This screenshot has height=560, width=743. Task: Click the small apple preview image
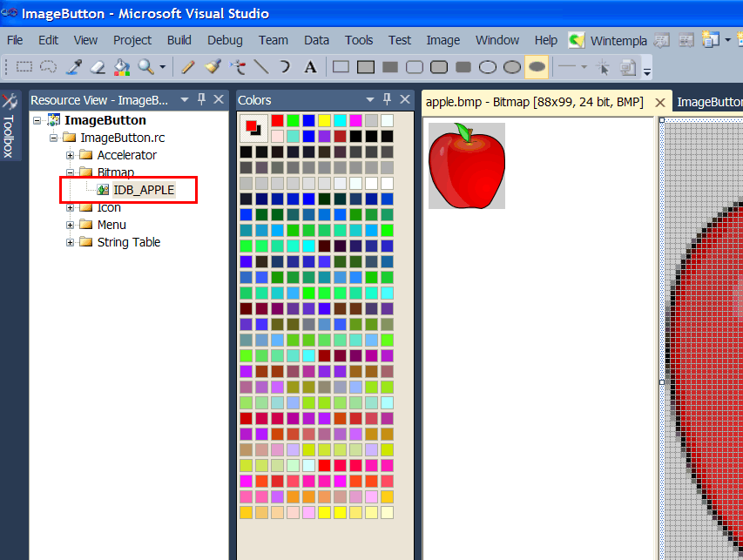click(x=467, y=165)
